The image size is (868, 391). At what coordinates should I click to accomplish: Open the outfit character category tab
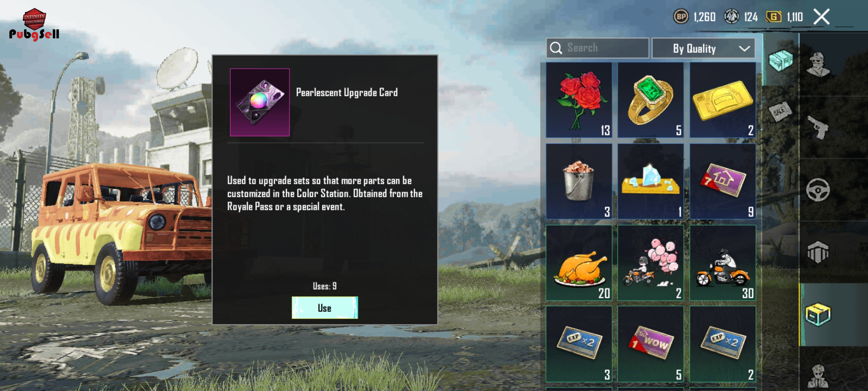[818, 65]
